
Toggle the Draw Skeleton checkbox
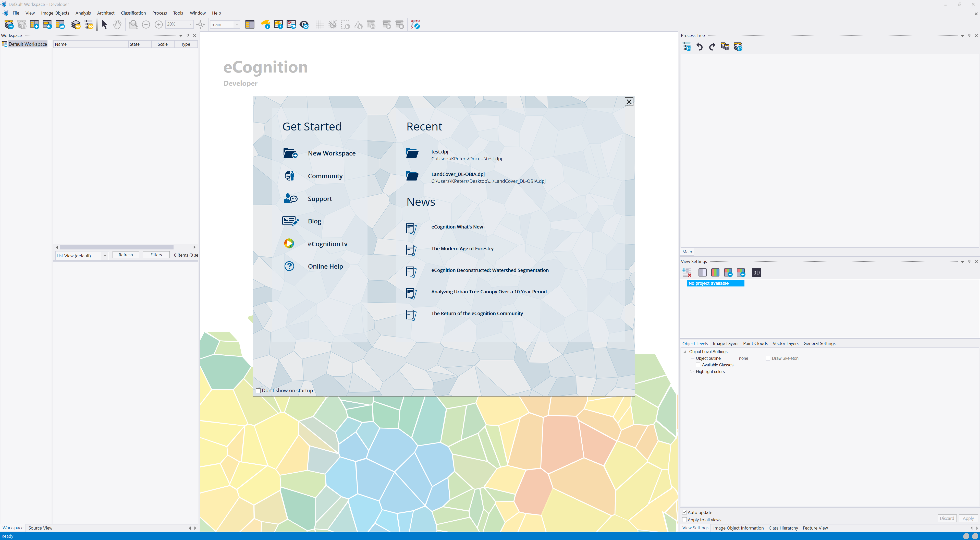point(768,358)
